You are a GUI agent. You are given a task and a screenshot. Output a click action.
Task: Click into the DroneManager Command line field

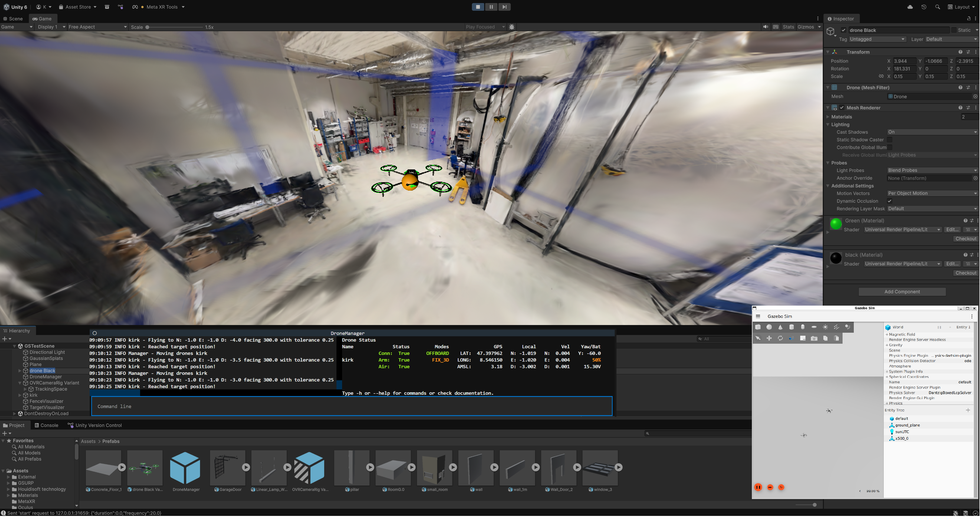pyautogui.click(x=352, y=406)
